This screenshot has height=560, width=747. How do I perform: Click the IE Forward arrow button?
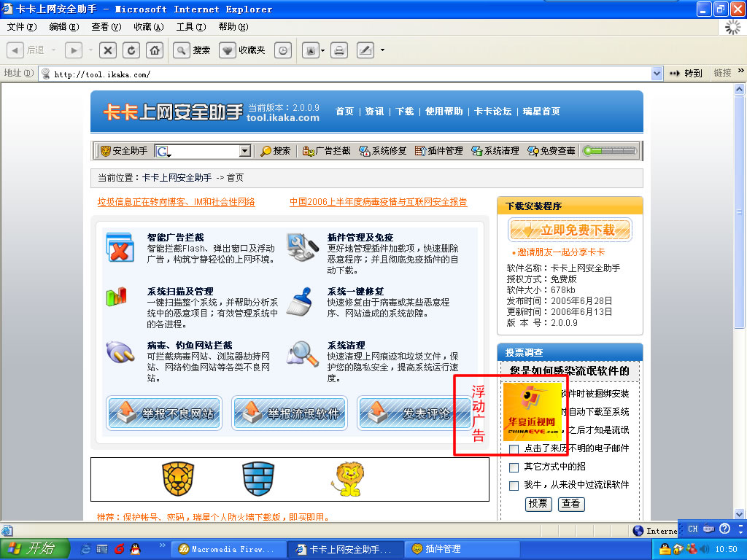click(x=74, y=50)
